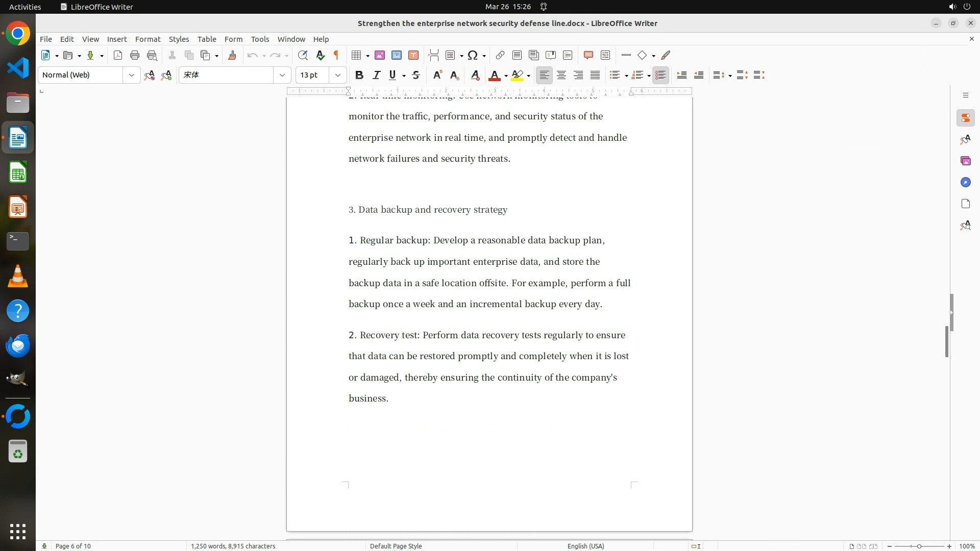
Task: Click the Clone Formatting paintbrush icon
Action: pyautogui.click(x=232, y=56)
